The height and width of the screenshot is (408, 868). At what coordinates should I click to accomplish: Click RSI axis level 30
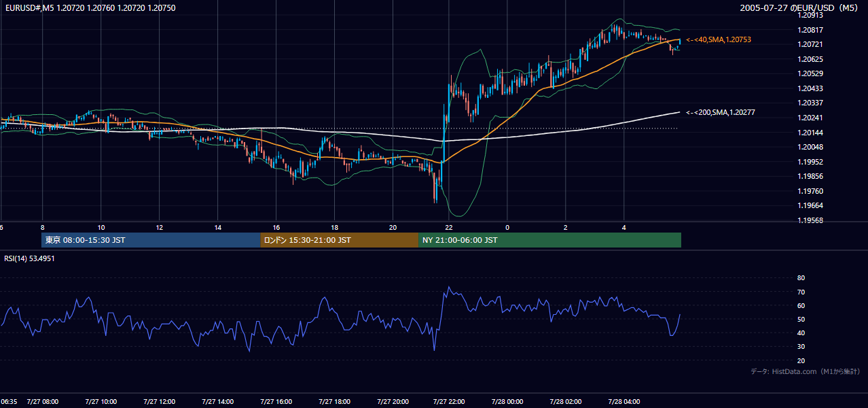coord(801,347)
